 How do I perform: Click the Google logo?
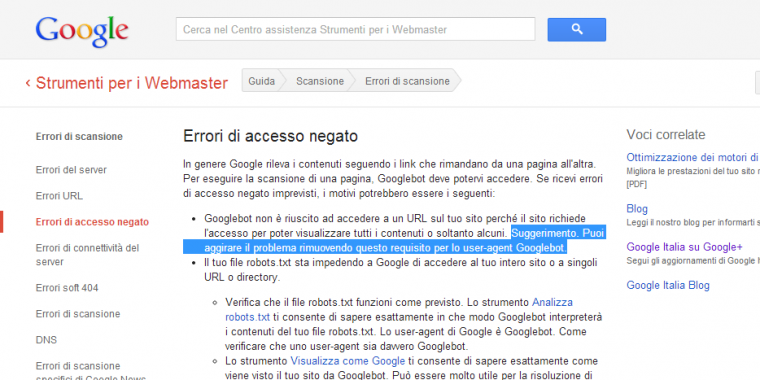[x=82, y=31]
